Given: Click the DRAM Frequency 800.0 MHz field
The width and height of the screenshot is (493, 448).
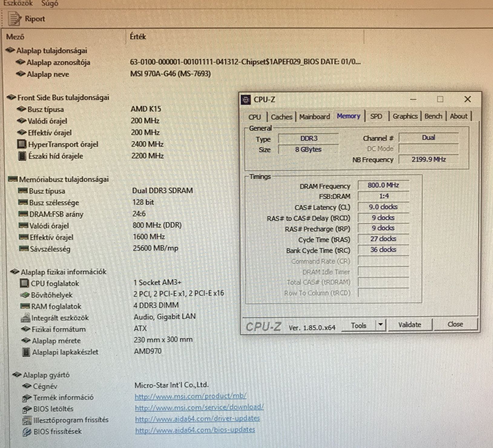Looking at the screenshot, I should coord(383,185).
